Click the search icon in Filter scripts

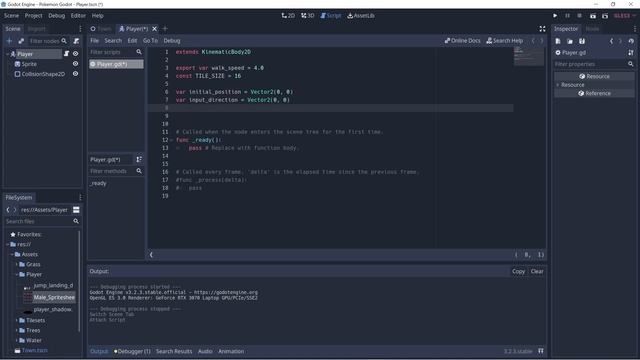click(139, 52)
